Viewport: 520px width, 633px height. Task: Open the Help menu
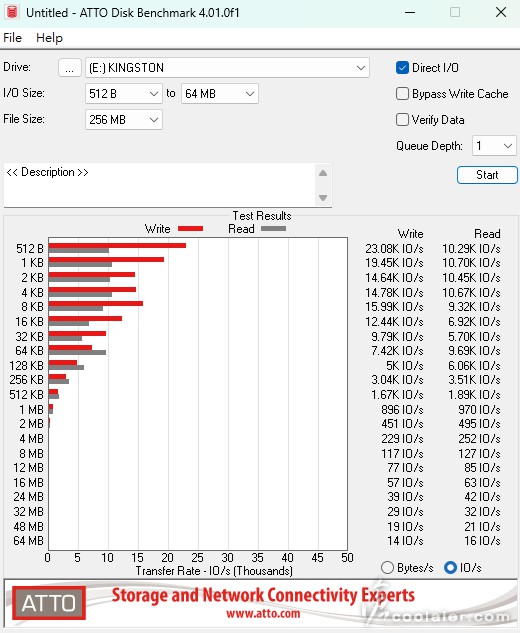(x=49, y=38)
